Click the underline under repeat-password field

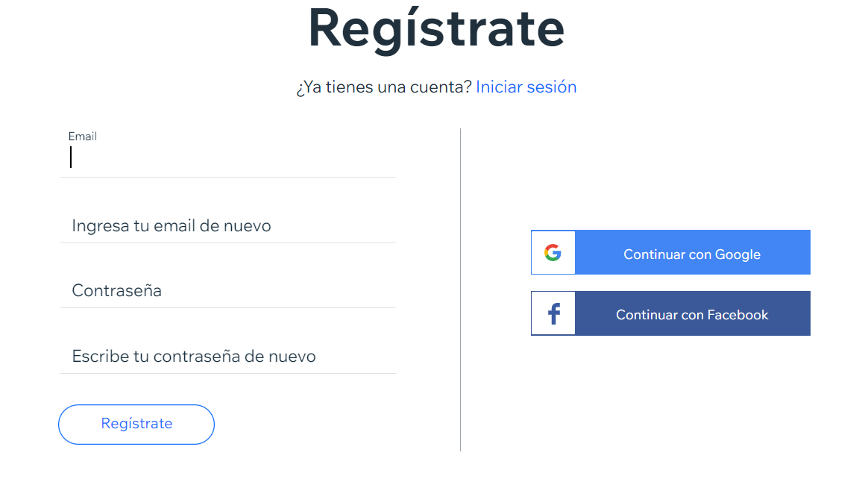pos(227,373)
